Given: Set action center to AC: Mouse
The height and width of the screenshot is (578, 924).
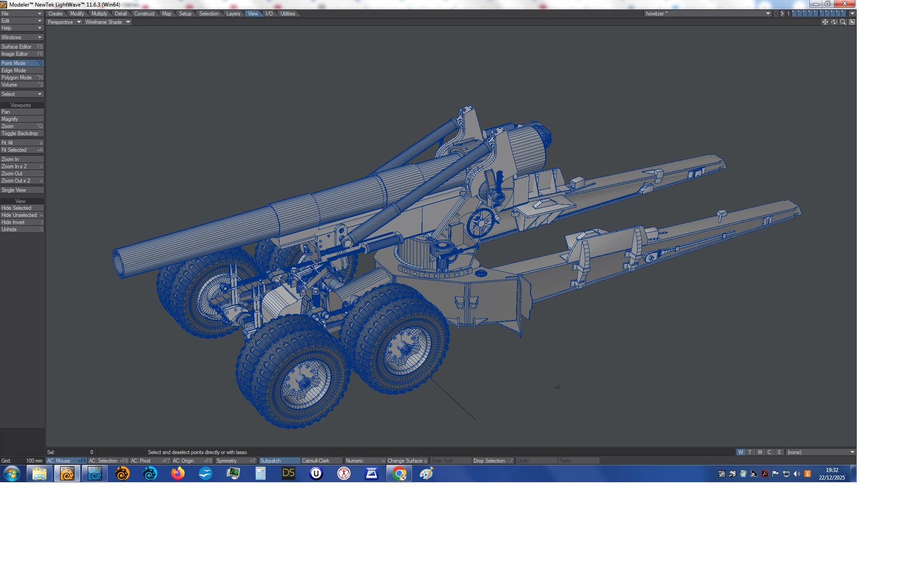Looking at the screenshot, I should point(66,461).
